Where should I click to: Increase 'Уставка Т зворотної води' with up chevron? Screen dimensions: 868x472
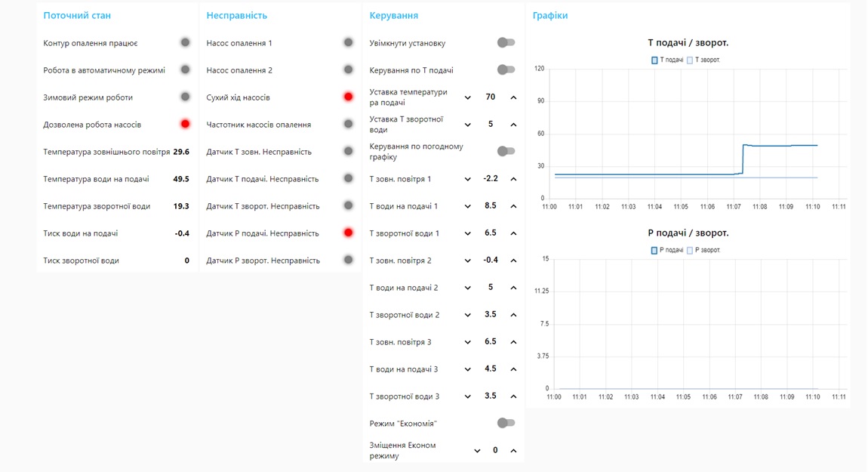point(513,125)
